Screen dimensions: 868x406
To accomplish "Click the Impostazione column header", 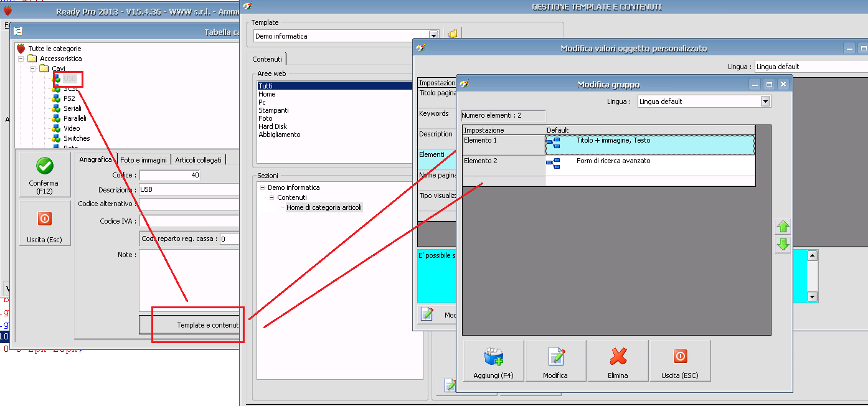I will [504, 130].
